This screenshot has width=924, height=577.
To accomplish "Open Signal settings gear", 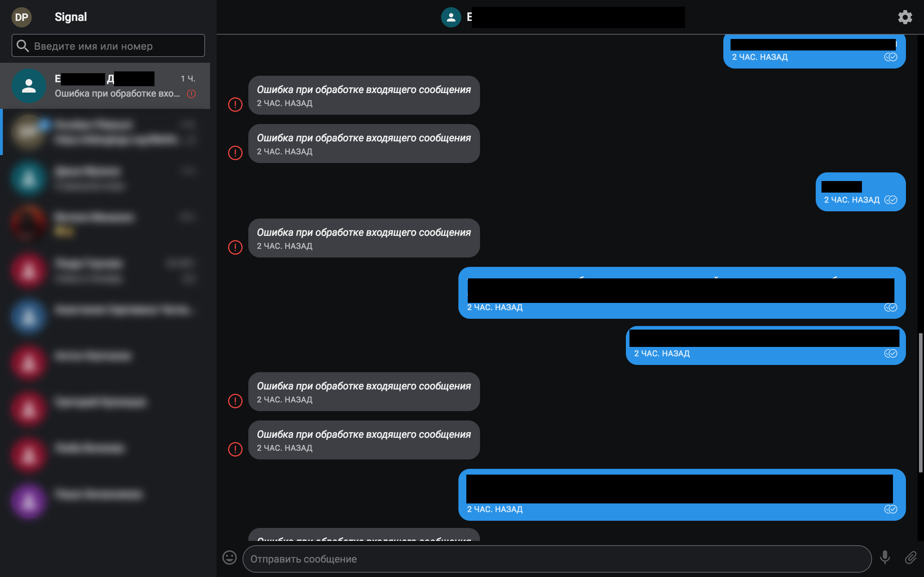I will pos(905,17).
